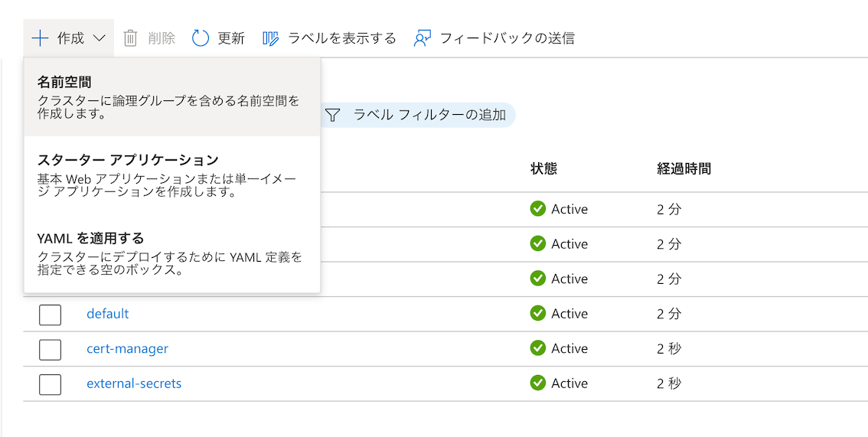Select the cert-manager row checkbox
868x437 pixels.
pos(50,349)
